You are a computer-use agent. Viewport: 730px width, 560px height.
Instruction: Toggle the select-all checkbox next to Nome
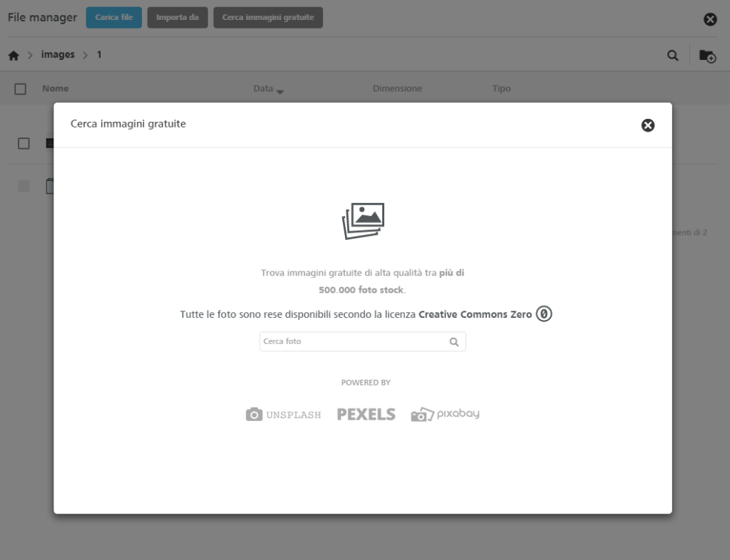pos(20,89)
